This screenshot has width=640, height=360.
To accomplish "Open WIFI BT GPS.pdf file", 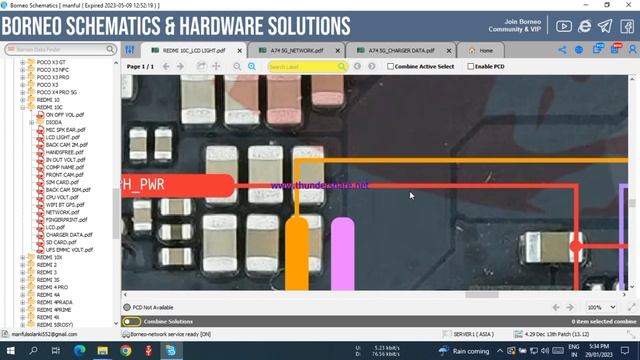I will coord(65,205).
